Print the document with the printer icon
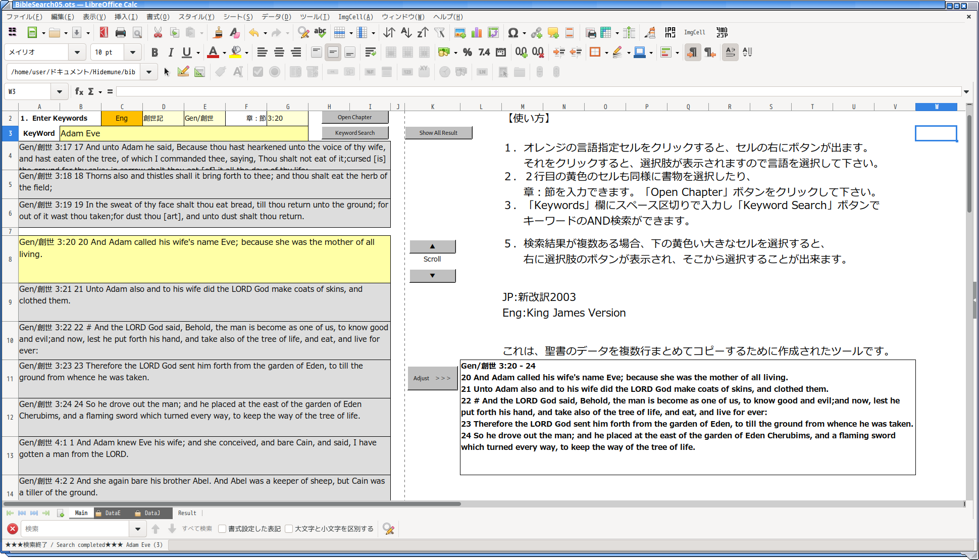 click(120, 33)
